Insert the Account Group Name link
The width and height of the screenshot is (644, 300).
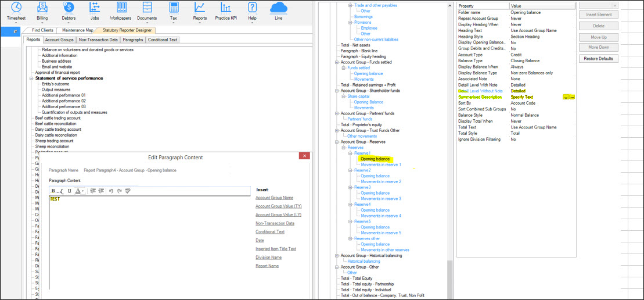click(x=274, y=198)
